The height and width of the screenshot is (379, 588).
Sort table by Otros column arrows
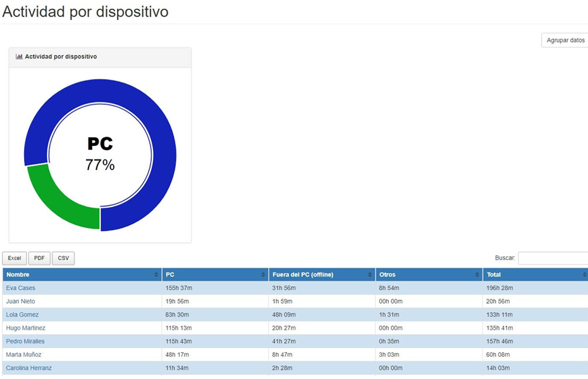coord(477,275)
